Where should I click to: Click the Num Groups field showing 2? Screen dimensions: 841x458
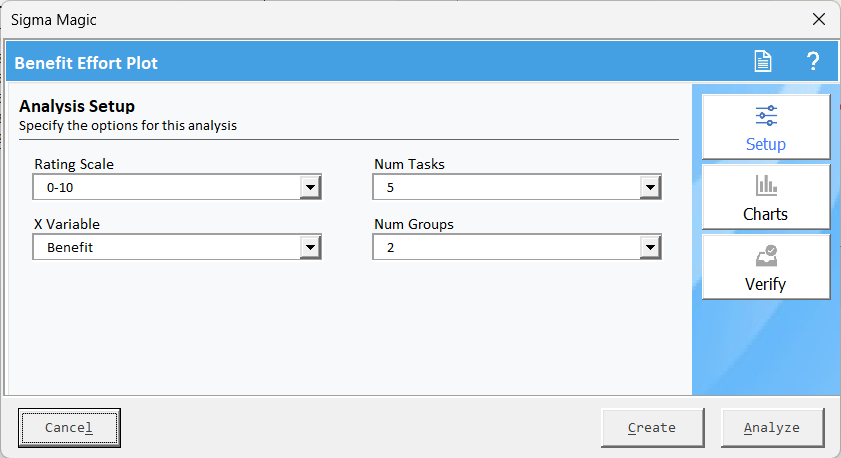coord(506,248)
